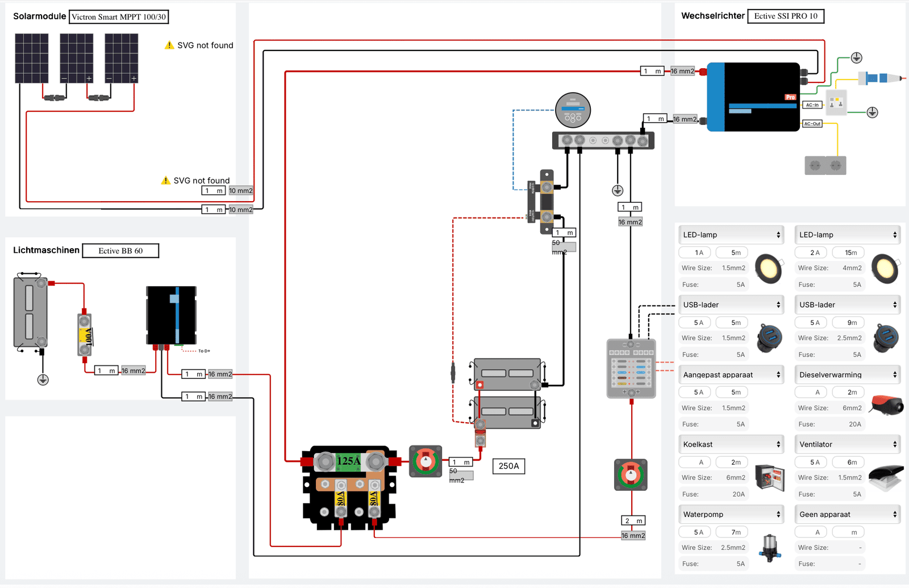Open the LED-lamp device dropdown
Screen dimensions: 909x588
(731, 234)
